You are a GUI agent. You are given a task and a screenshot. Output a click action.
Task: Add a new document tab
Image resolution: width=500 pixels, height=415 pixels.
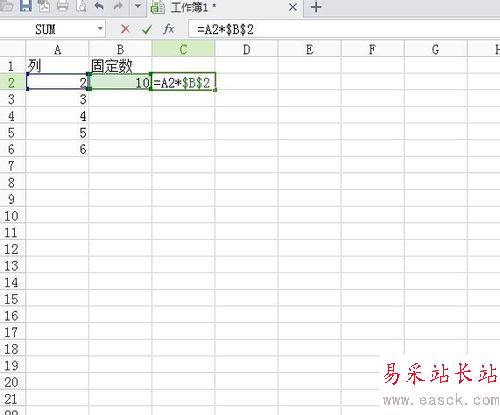coord(316,7)
